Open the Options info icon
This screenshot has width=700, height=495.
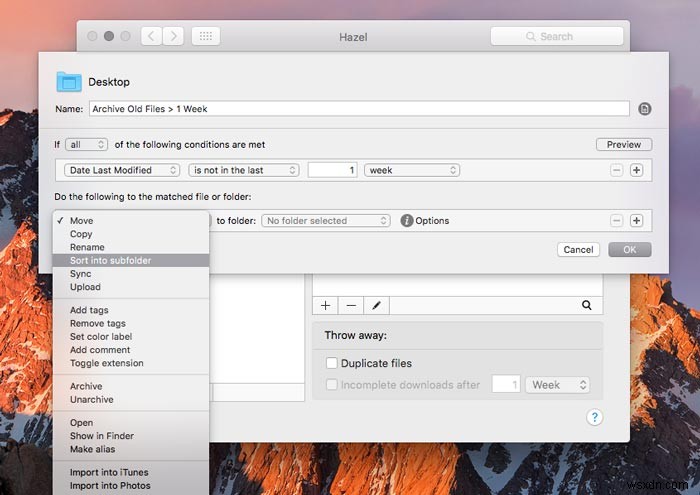tap(407, 220)
